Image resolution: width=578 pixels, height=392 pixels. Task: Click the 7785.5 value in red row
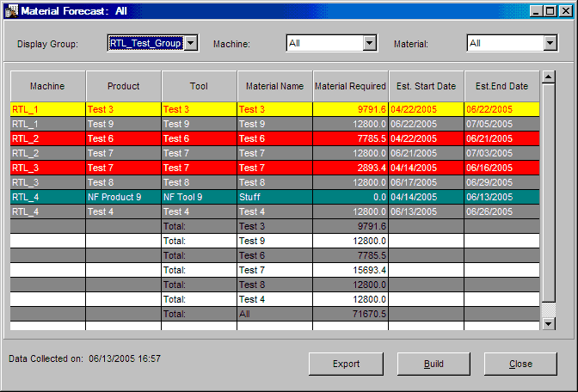[351, 138]
